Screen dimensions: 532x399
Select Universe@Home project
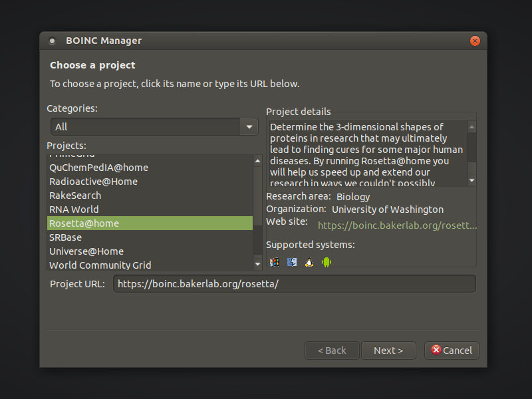(150, 251)
